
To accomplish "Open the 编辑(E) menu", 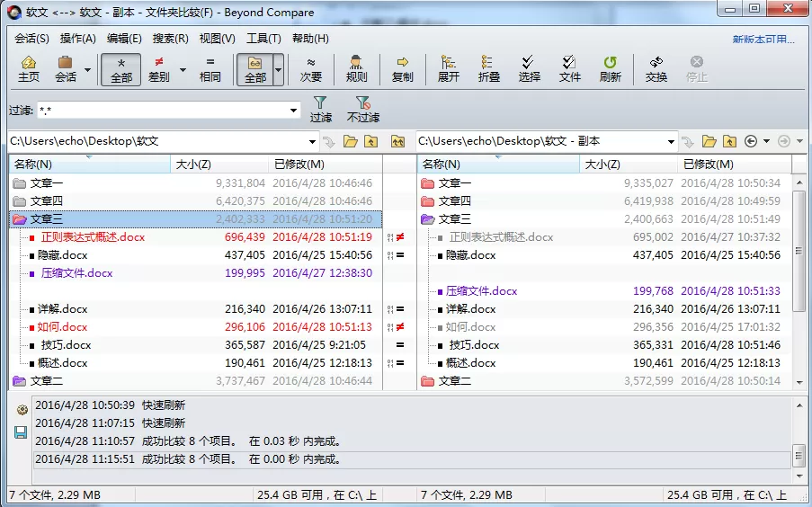I will coord(124,39).
